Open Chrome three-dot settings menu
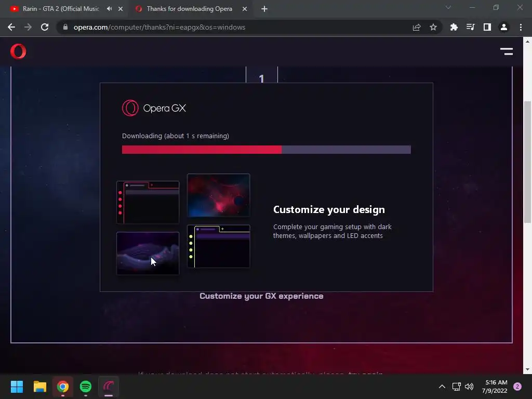Viewport: 532px width, 399px height. (521, 27)
